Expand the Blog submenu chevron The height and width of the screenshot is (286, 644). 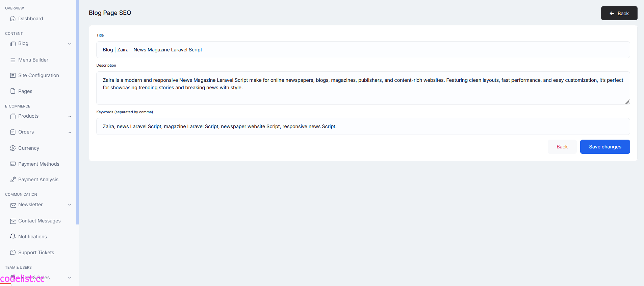(70, 44)
